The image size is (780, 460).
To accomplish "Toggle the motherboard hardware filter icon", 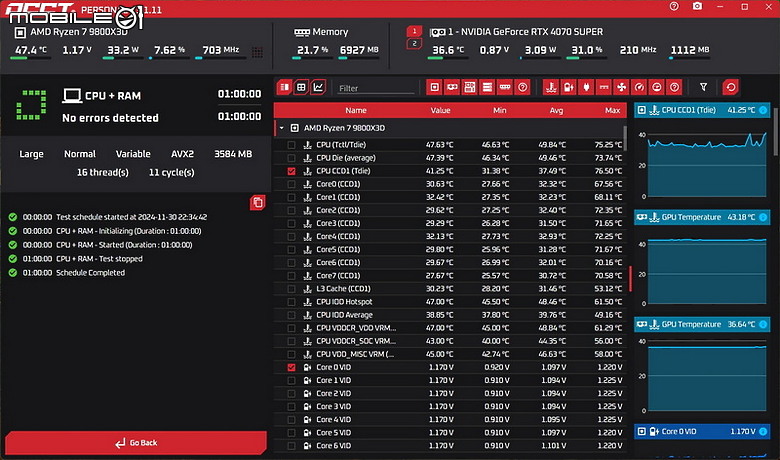I will point(469,88).
